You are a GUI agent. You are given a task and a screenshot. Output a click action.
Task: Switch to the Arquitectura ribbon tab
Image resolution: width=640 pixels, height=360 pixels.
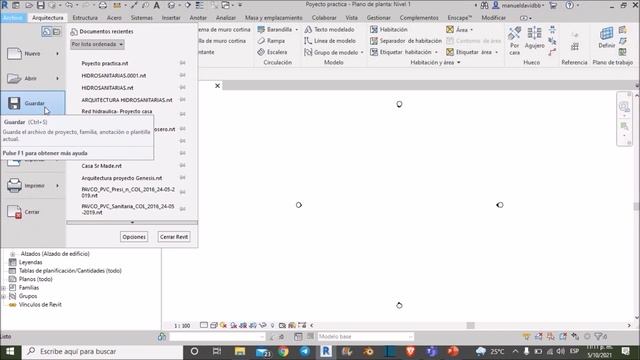[48, 18]
